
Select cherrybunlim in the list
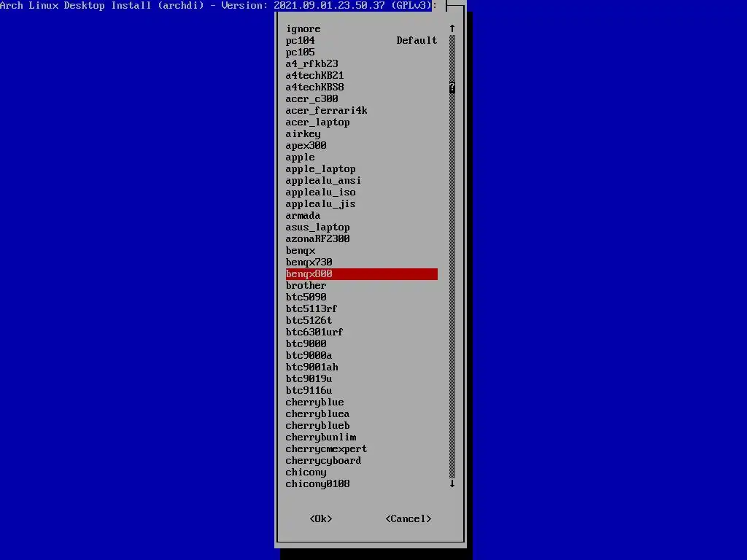coord(362,437)
